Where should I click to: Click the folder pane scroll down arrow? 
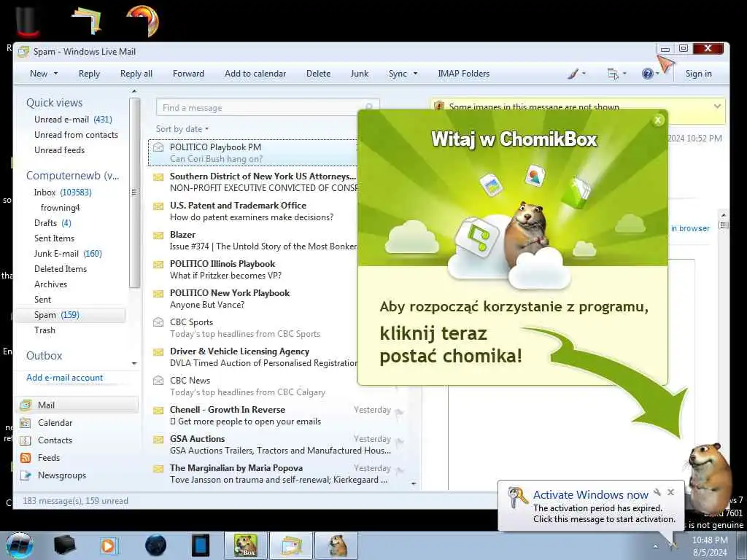tap(134, 364)
